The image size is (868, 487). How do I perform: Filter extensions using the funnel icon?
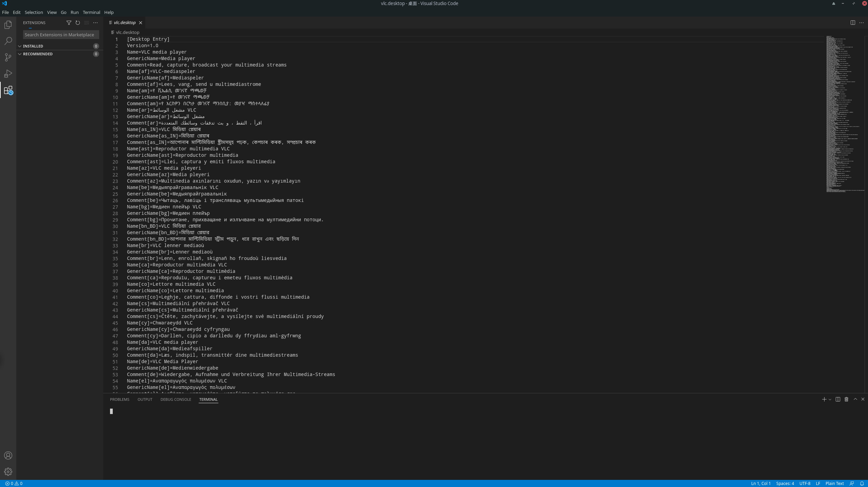(69, 23)
